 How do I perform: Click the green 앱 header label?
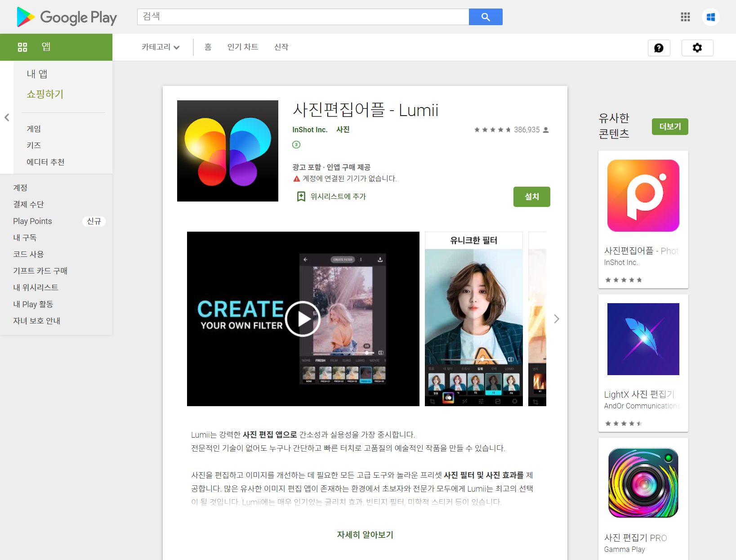(46, 47)
